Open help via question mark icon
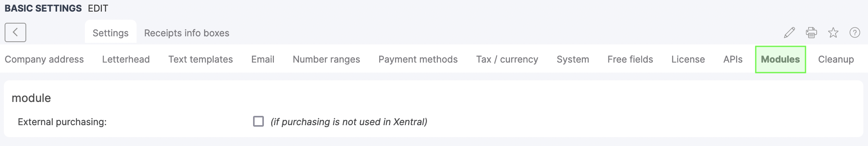The image size is (868, 146). (x=855, y=33)
